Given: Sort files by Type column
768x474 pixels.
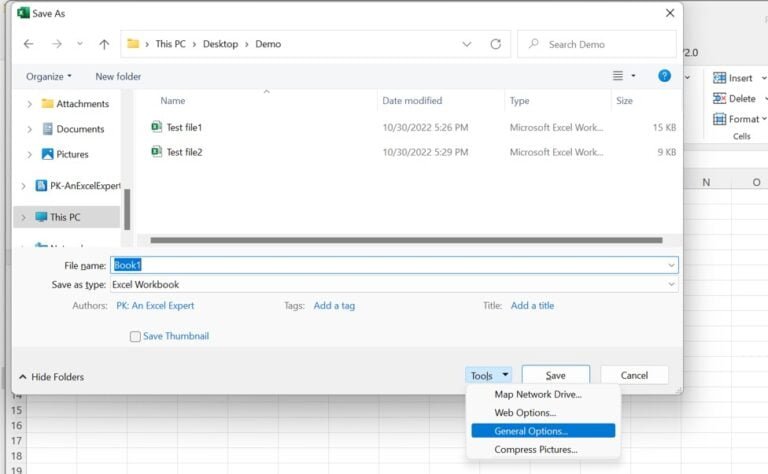Looking at the screenshot, I should click(x=519, y=100).
